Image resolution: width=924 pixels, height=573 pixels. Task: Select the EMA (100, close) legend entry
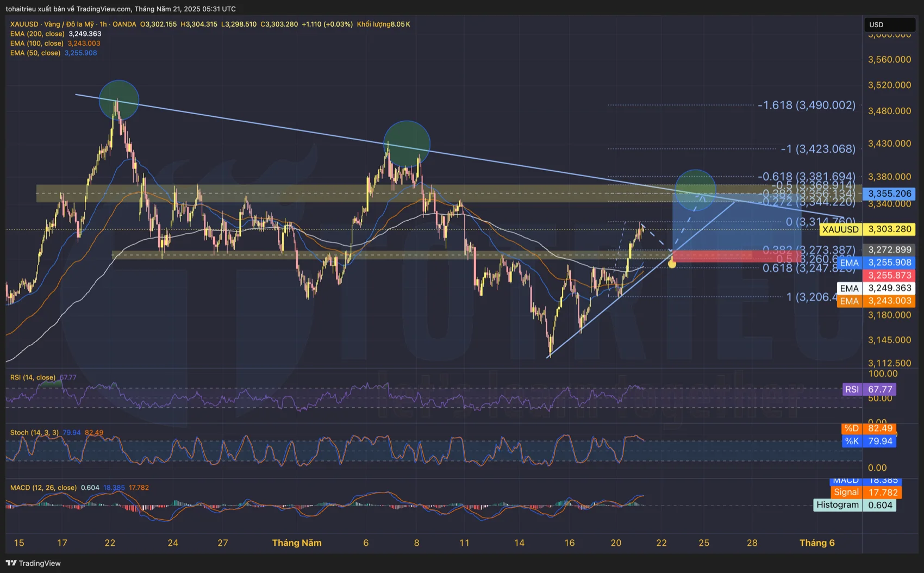37,43
